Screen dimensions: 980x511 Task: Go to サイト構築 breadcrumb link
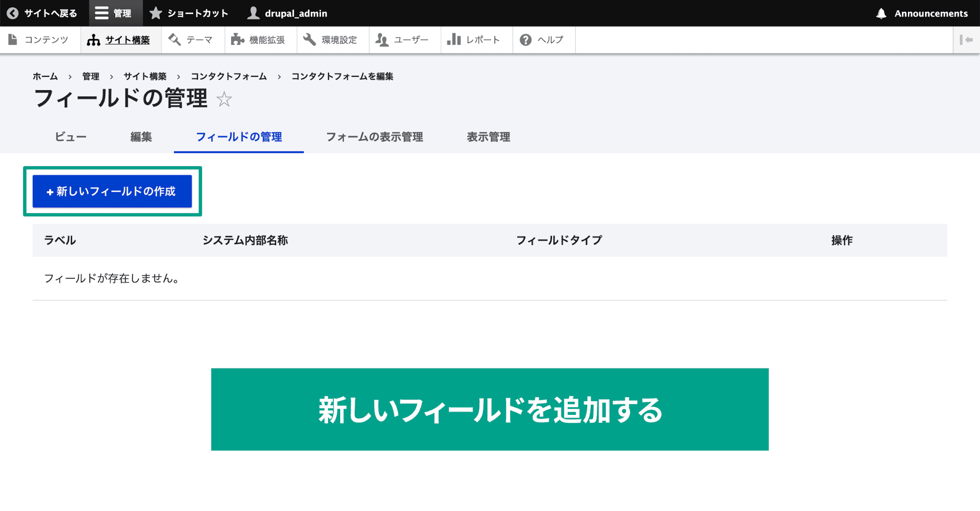point(145,77)
